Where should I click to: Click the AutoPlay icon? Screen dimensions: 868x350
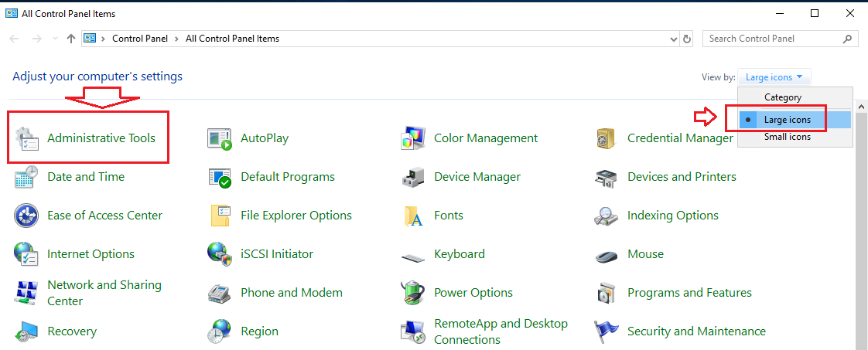coord(220,138)
